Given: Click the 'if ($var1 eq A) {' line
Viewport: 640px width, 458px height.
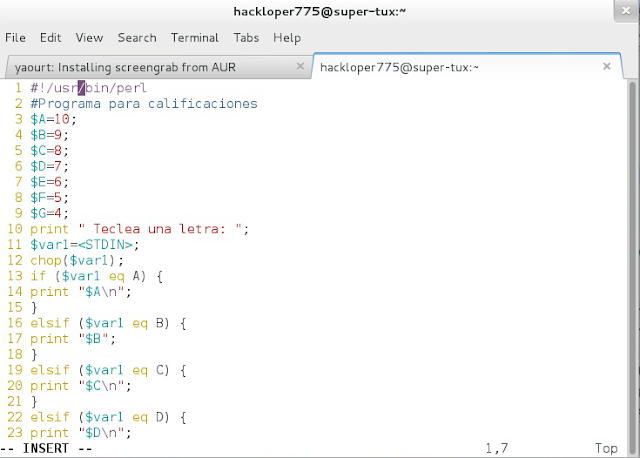Looking at the screenshot, I should (96, 276).
